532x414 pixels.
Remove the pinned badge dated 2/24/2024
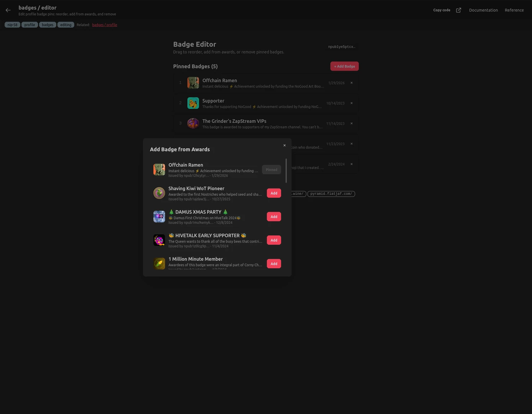point(352,164)
